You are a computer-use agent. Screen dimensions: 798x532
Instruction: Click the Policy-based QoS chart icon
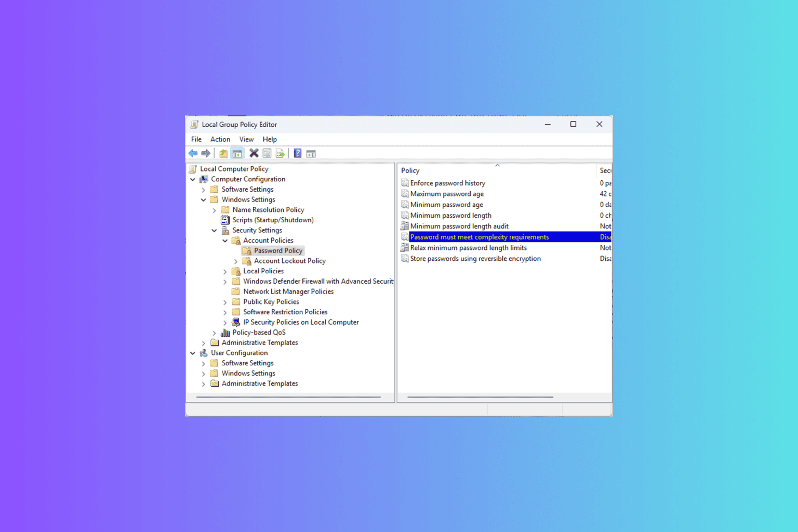pyautogui.click(x=225, y=332)
